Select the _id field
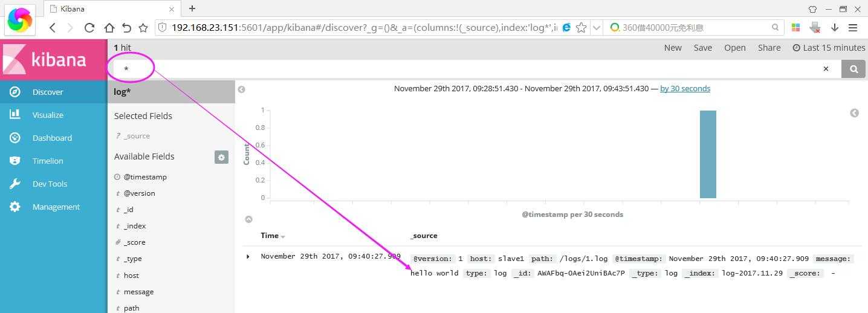Screen dimensions: 868x313 pyautogui.click(x=128, y=210)
